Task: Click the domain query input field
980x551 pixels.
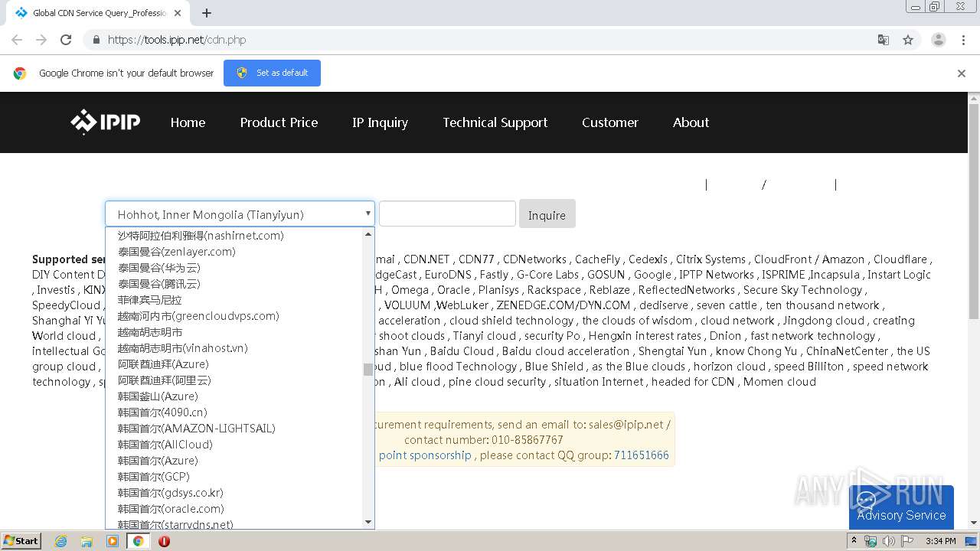Action: pyautogui.click(x=447, y=214)
